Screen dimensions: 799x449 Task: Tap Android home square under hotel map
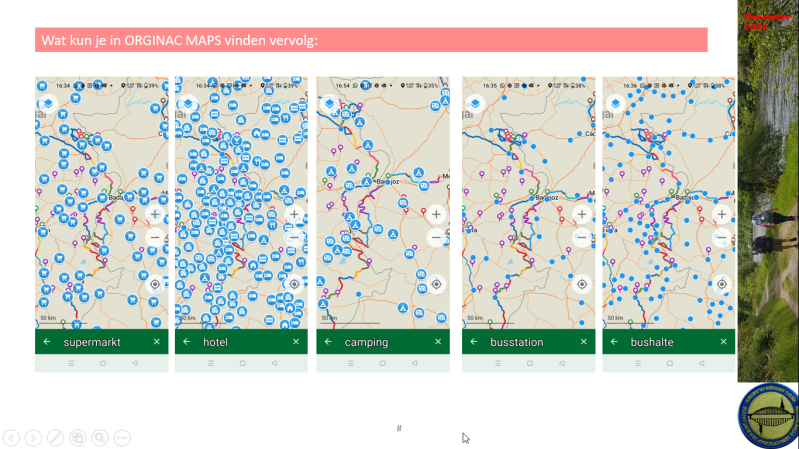[243, 363]
